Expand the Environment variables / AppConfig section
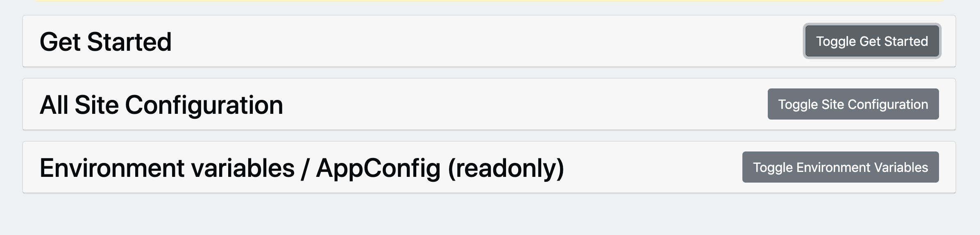 (x=840, y=167)
